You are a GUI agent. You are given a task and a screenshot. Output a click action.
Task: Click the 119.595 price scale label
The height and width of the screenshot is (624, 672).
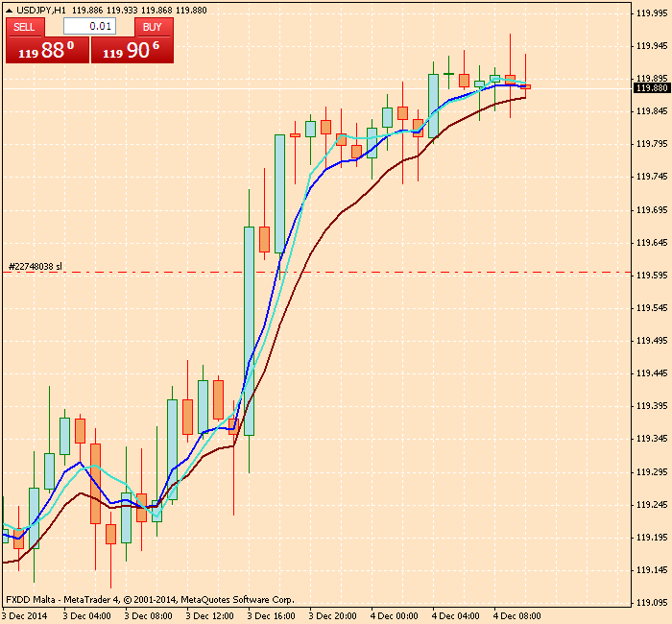click(x=652, y=275)
